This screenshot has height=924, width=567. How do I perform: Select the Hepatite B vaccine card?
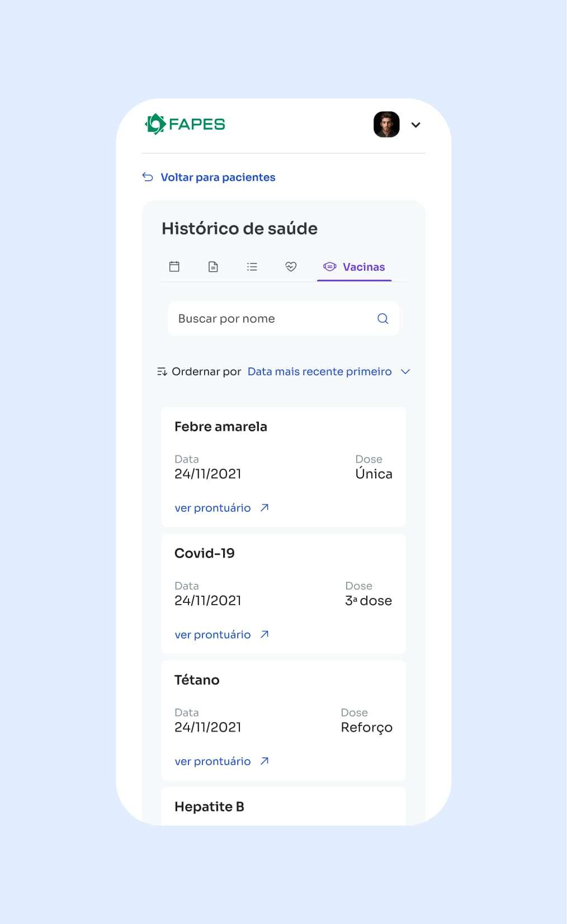click(283, 807)
